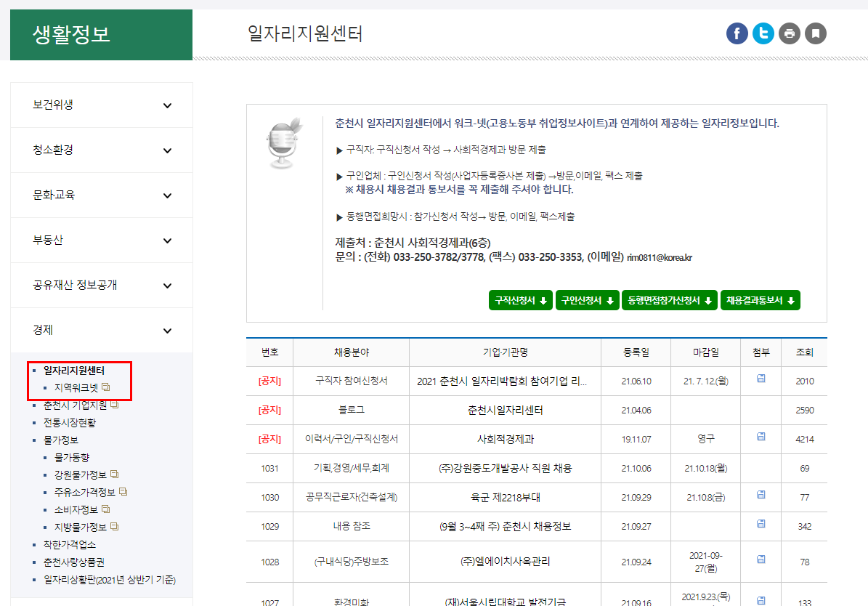Expand the 청소환경 menu chevron

[167, 150]
